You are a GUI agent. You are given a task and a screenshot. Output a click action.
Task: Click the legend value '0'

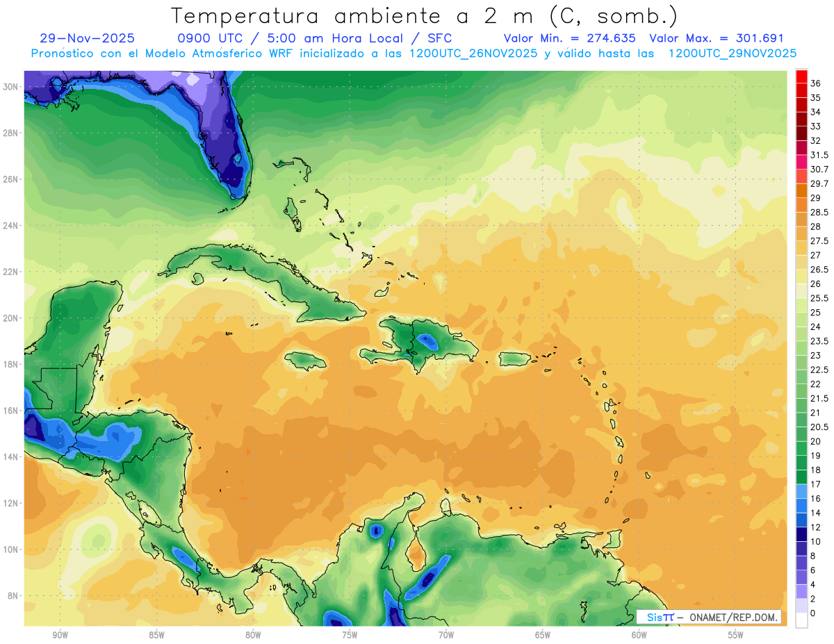pyautogui.click(x=813, y=613)
